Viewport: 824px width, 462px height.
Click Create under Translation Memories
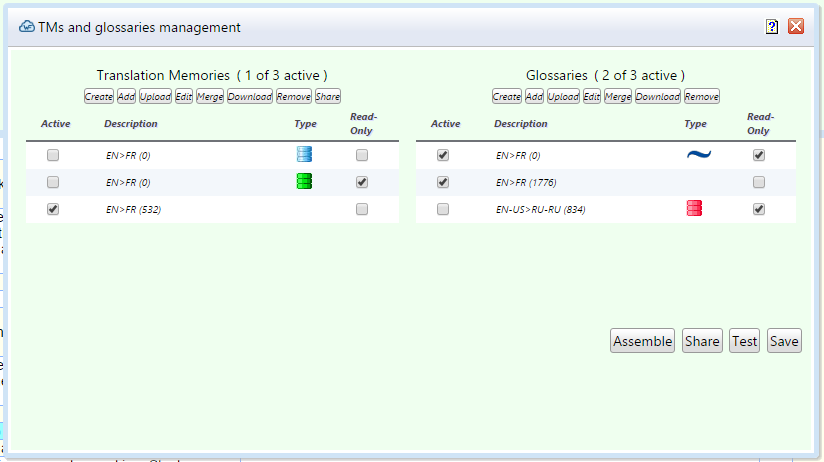coord(98,97)
